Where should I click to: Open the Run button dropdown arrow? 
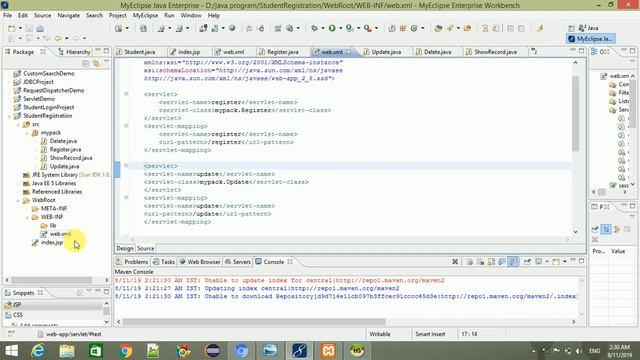340,28
